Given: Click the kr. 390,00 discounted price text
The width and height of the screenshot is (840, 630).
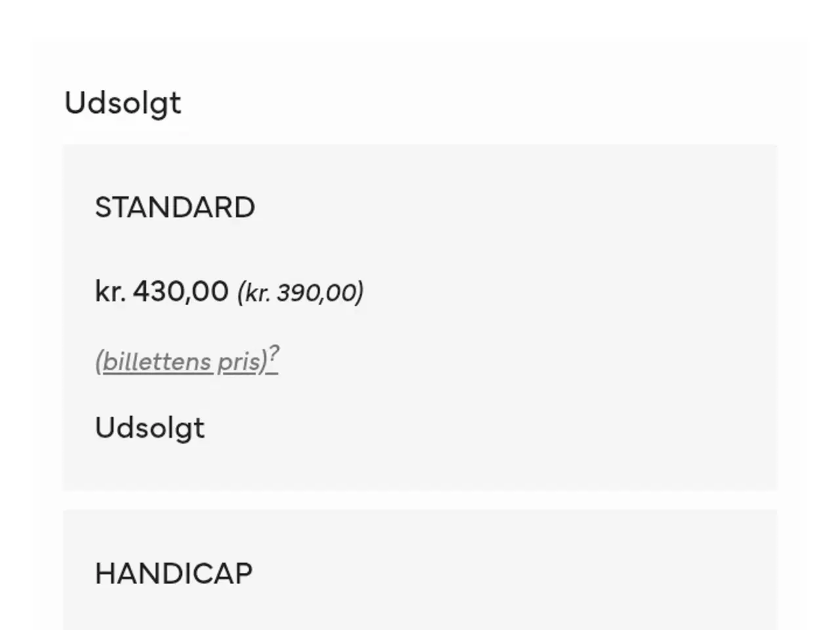Looking at the screenshot, I should coord(301,292).
